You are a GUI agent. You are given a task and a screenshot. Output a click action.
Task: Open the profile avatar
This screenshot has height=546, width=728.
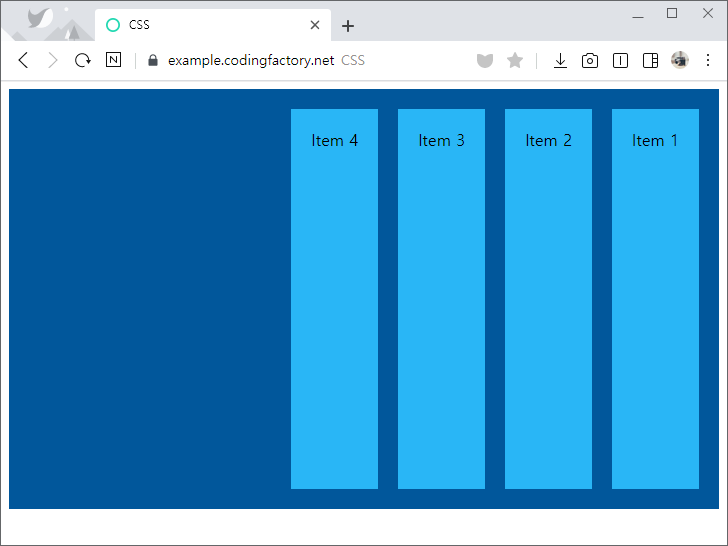pyautogui.click(x=680, y=60)
